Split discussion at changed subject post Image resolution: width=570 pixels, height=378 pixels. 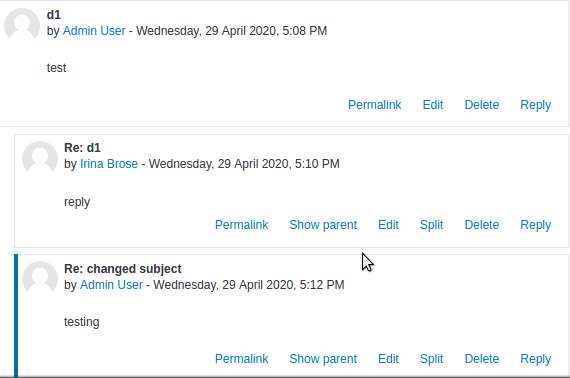pos(431,359)
